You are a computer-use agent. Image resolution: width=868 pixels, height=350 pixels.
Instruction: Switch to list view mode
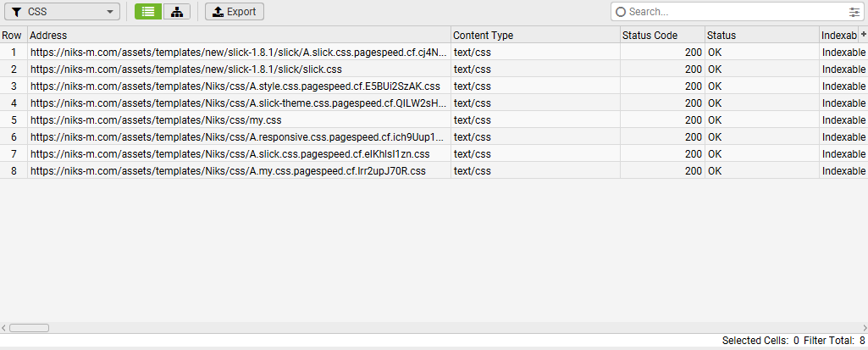(x=148, y=12)
